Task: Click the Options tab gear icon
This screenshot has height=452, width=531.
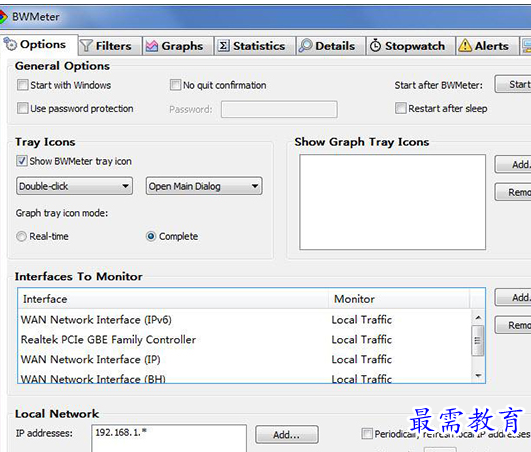Action: tap(10, 44)
